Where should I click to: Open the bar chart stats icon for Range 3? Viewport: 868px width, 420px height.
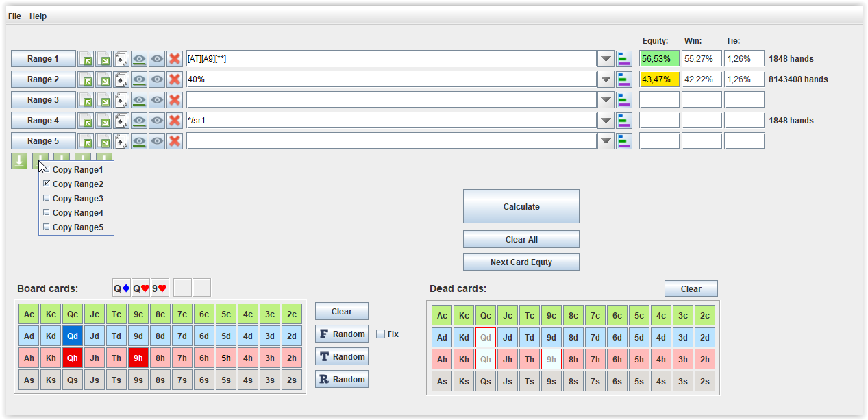624,100
